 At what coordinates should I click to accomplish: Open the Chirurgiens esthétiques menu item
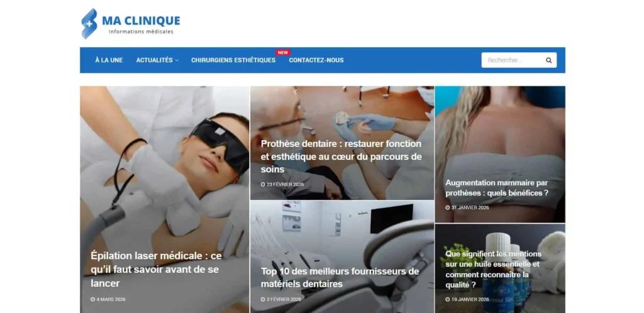coord(233,60)
